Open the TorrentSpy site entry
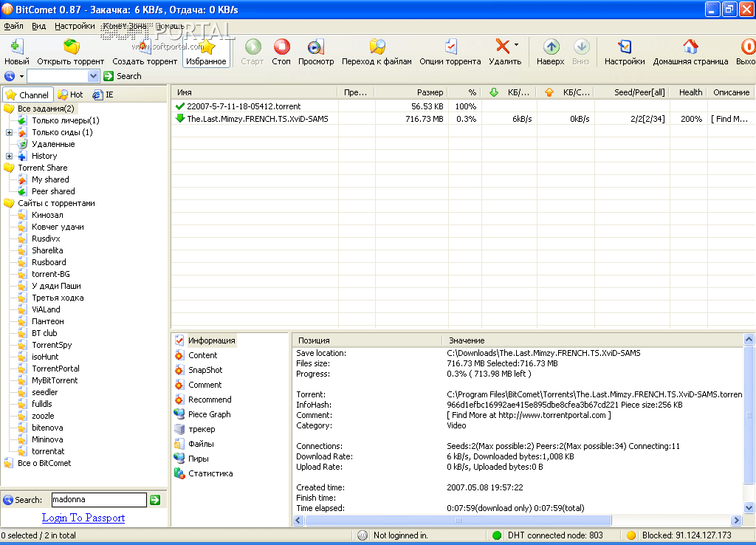 click(x=52, y=345)
